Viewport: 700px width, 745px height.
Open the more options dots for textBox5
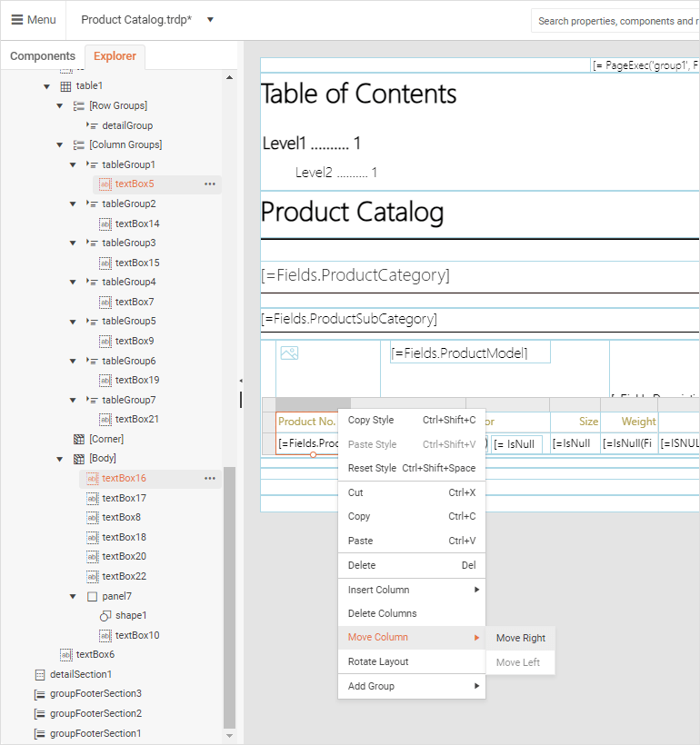tap(210, 184)
